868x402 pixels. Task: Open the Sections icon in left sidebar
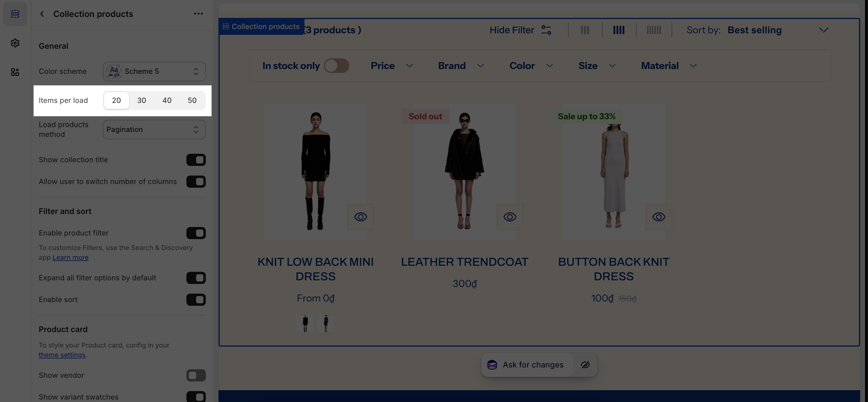15,14
